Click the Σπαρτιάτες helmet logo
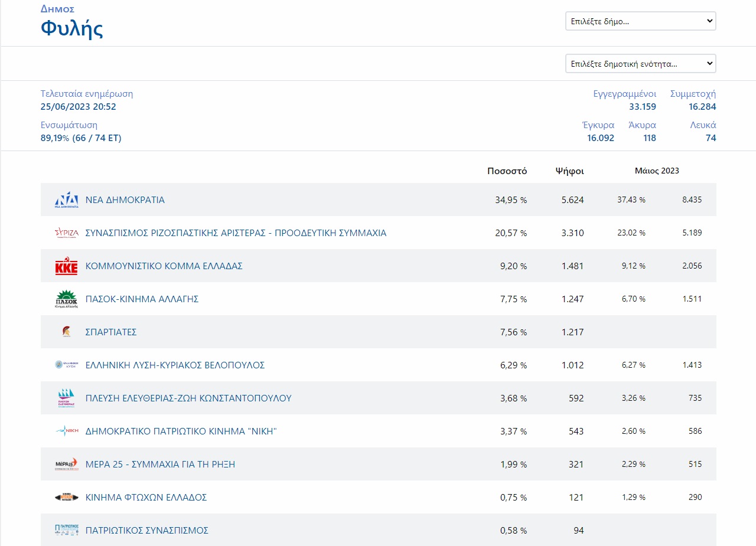 [66, 332]
